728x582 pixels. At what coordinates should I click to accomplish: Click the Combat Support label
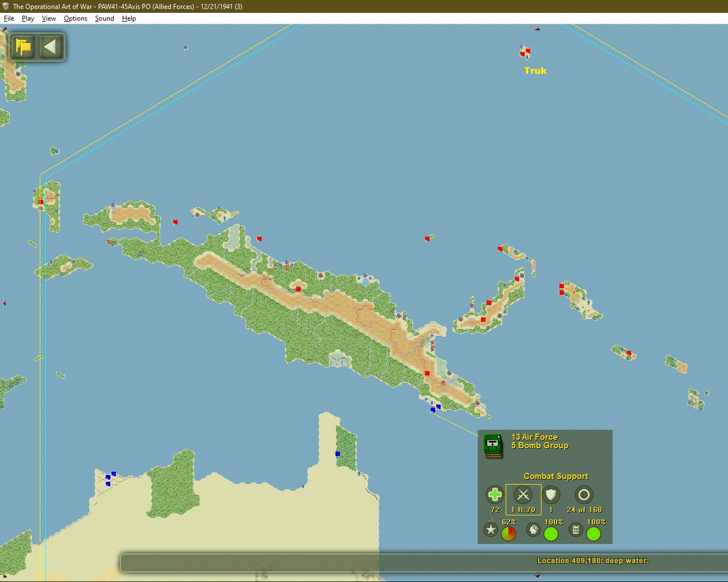556,476
